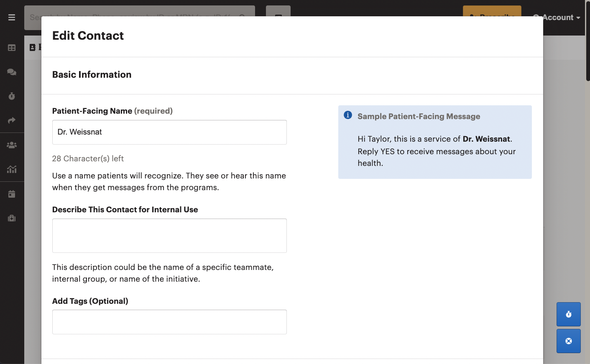Click the Describe This Contact text area
Image resolution: width=590 pixels, height=364 pixels.
click(x=169, y=236)
